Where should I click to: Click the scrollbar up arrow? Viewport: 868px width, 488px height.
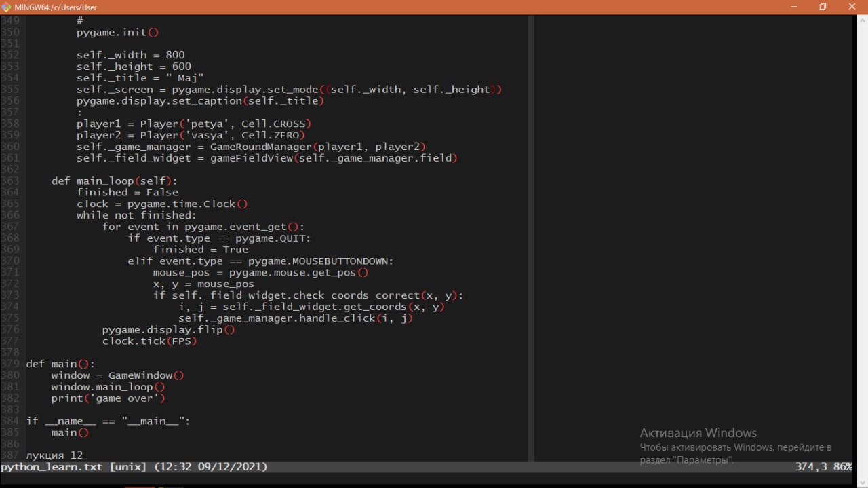point(861,20)
